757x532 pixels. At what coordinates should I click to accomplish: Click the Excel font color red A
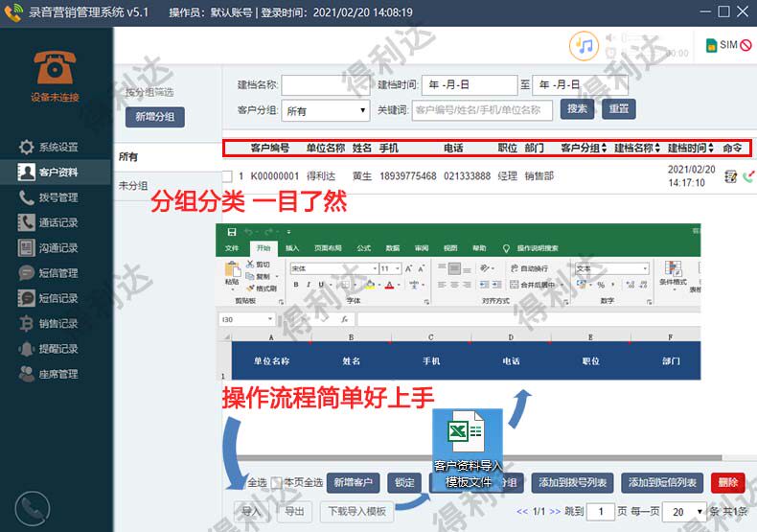(x=390, y=285)
